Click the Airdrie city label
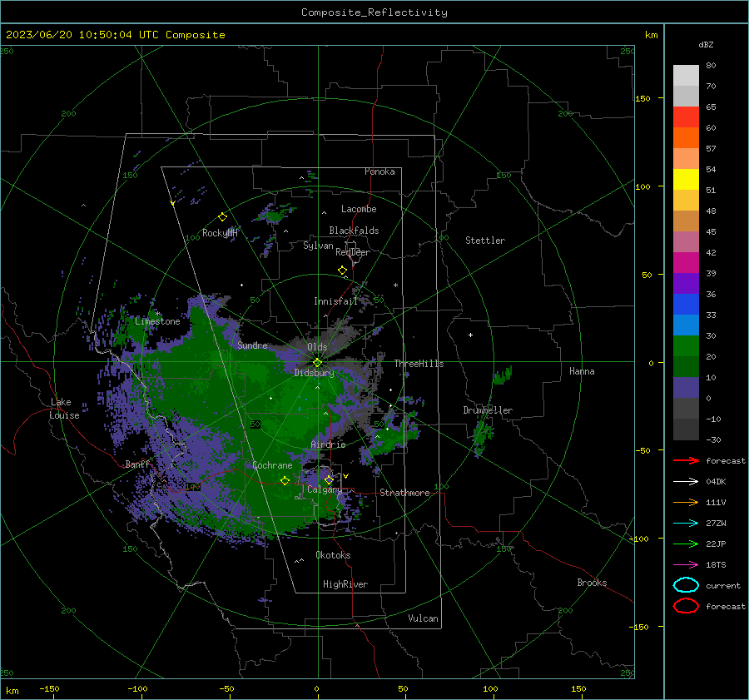This screenshot has width=749, height=700. coord(328,444)
